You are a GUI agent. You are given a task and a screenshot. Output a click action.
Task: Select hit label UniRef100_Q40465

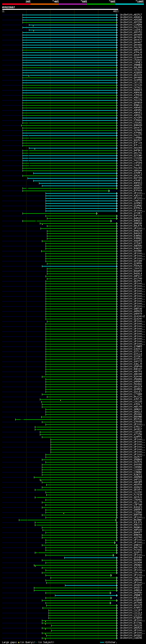[131, 35]
